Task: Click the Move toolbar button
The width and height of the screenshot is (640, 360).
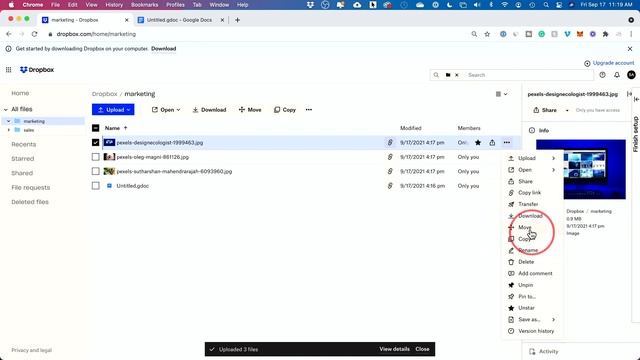Action: coord(250,110)
